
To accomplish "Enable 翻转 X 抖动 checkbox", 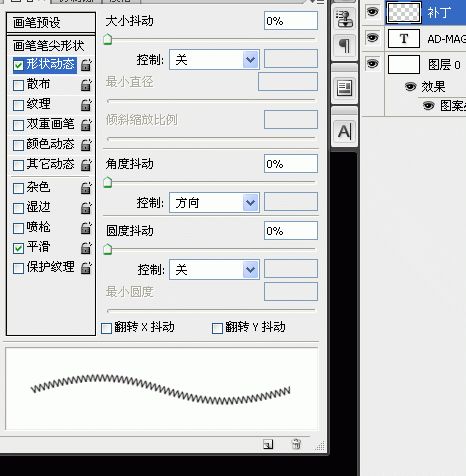I will click(x=106, y=328).
